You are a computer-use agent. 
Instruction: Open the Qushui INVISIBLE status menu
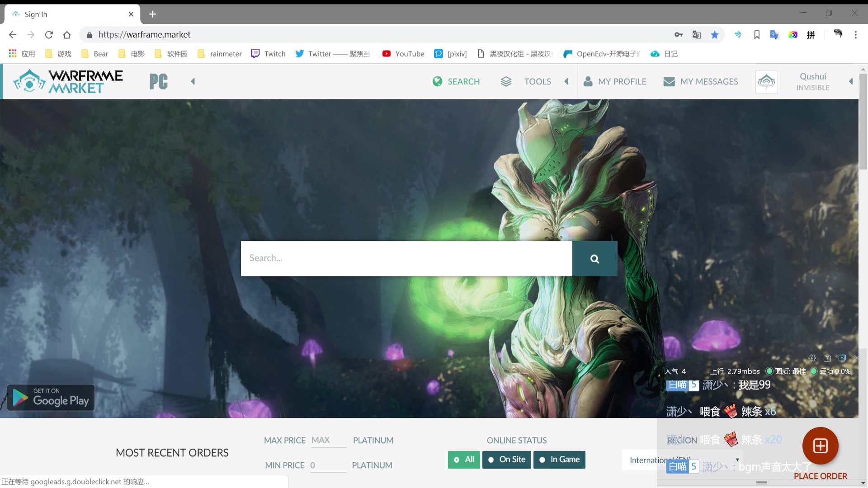(x=813, y=81)
